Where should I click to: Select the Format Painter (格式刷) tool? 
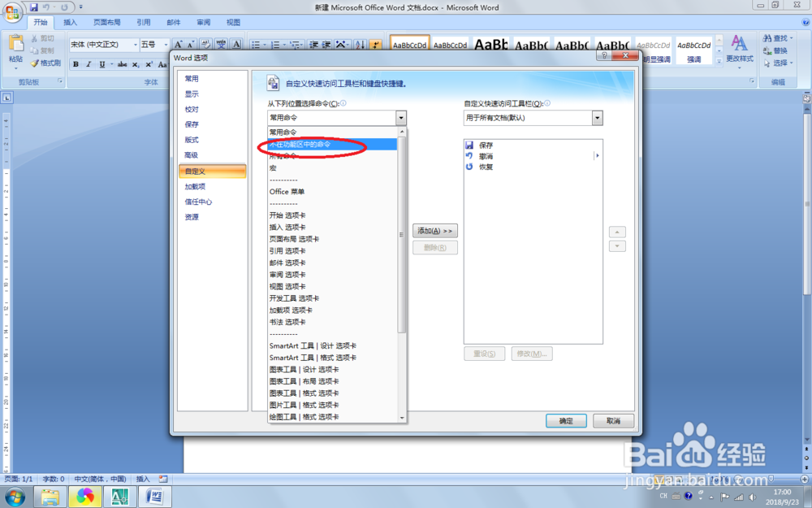[45, 63]
